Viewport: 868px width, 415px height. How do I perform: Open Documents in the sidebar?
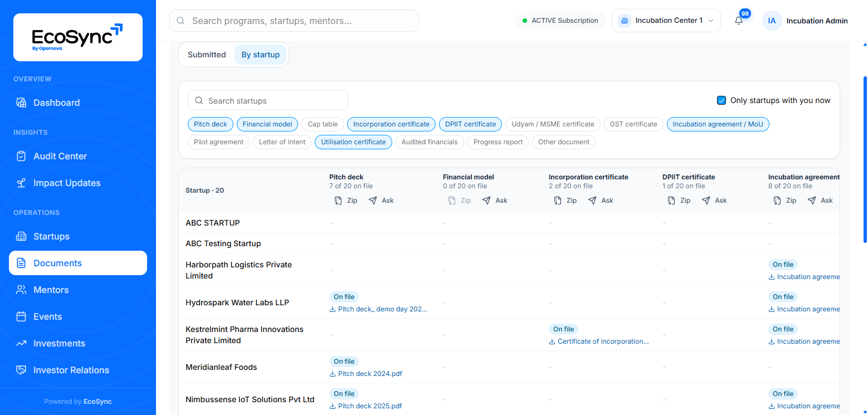click(x=78, y=263)
